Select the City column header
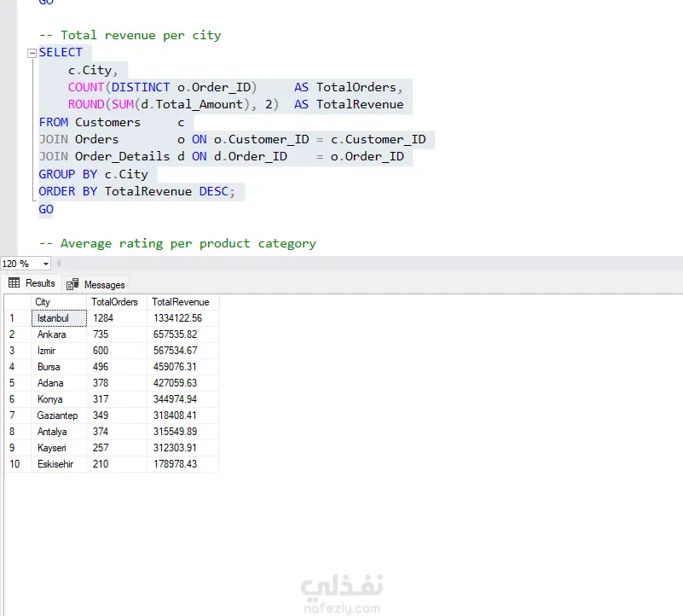Screen dimensions: 683x616 [x=59, y=302]
